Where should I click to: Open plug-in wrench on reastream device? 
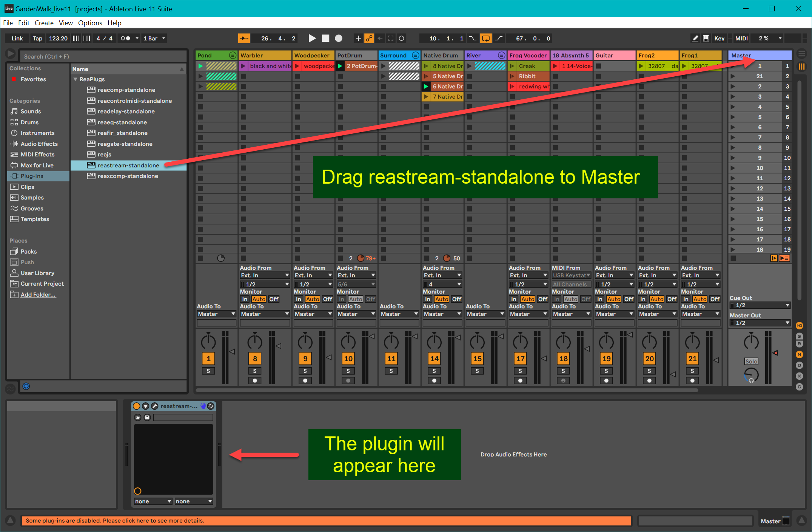(154, 406)
